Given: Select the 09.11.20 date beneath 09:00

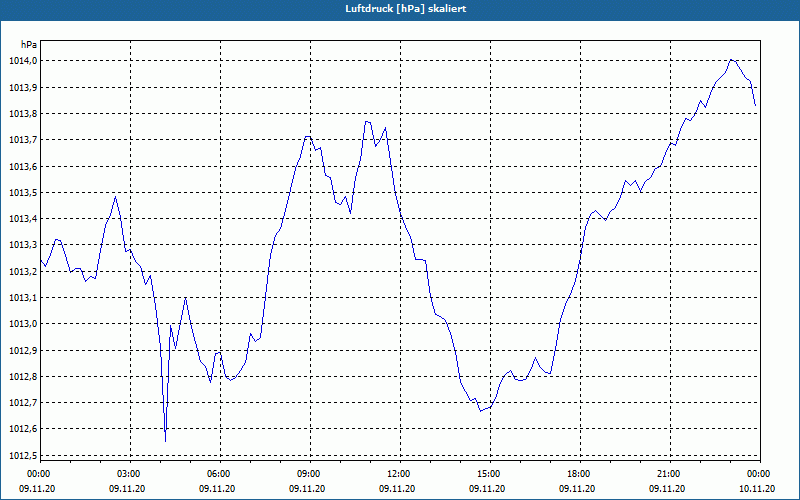Looking at the screenshot, I should pyautogui.click(x=307, y=489).
